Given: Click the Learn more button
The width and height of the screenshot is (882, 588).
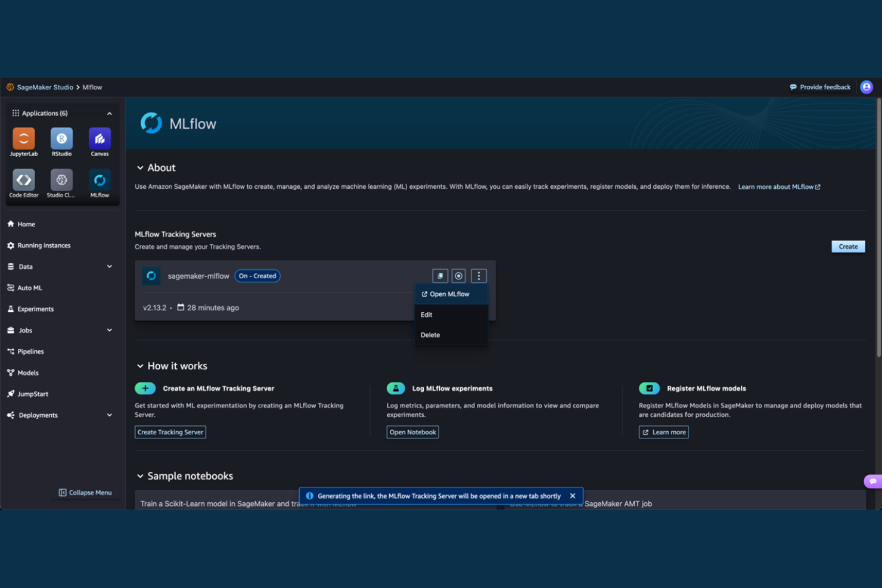Looking at the screenshot, I should point(663,432).
